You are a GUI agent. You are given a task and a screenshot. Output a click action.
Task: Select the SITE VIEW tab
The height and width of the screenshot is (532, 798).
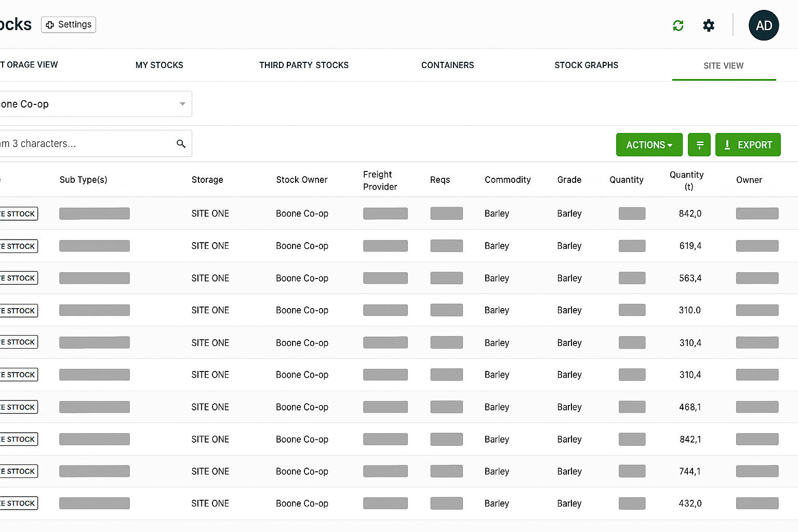click(723, 65)
